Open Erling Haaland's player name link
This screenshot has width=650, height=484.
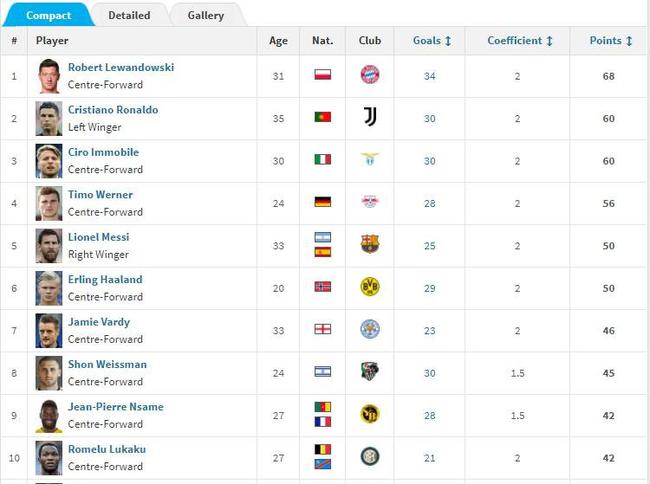pyautogui.click(x=105, y=280)
